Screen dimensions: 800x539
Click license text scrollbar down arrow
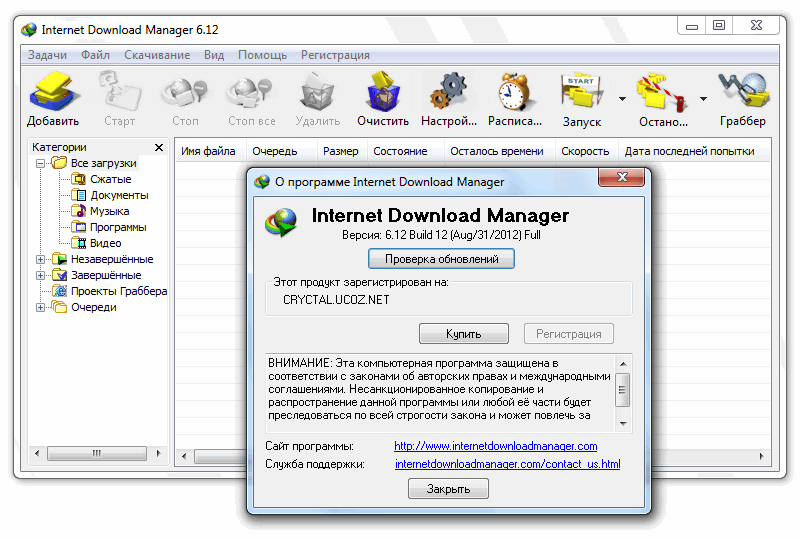coord(623,424)
